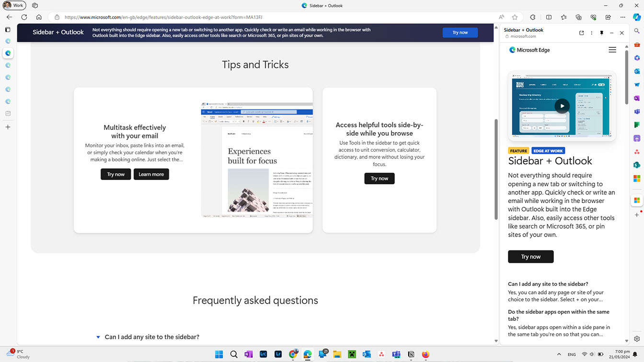Viewport: 644px width, 362px height.
Task: Open the Favourites list icon
Action: click(563, 17)
